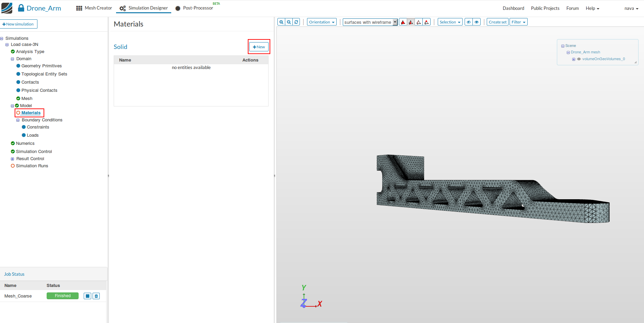Click the Mesh green check icon
The image size is (644, 323).
(18, 99)
